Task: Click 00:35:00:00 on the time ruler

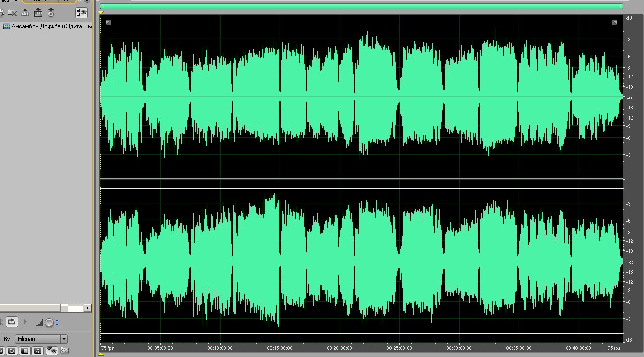Action: (x=519, y=348)
